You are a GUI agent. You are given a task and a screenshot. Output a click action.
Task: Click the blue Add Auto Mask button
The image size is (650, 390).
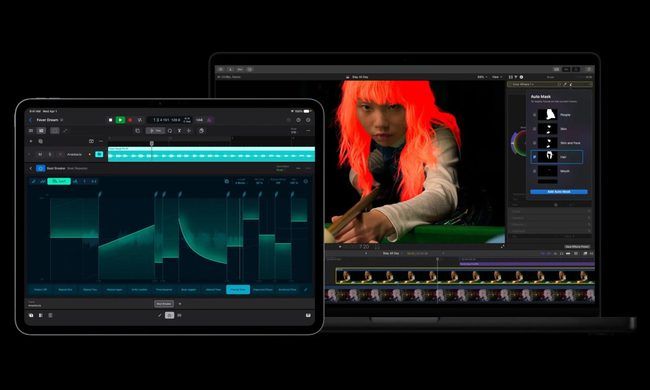[559, 192]
